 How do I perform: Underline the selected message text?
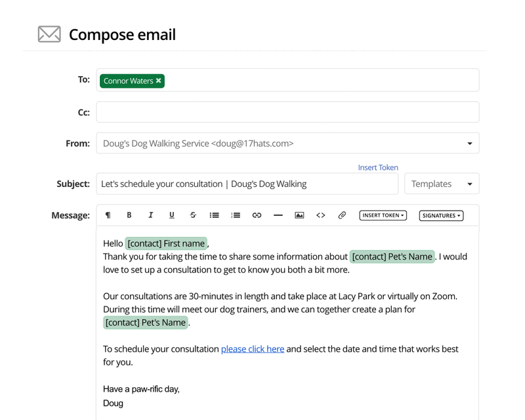(171, 215)
